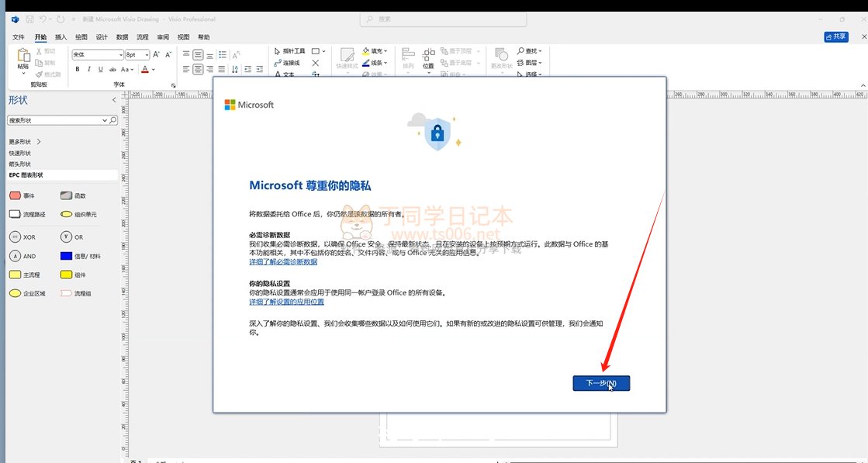The width and height of the screenshot is (868, 463).
Task: Click the Find (查找) magnifier icon
Action: (x=520, y=51)
